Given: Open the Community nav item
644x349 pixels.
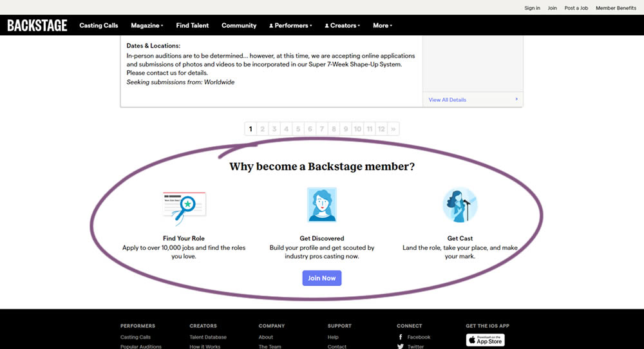Looking at the screenshot, I should click(x=239, y=26).
